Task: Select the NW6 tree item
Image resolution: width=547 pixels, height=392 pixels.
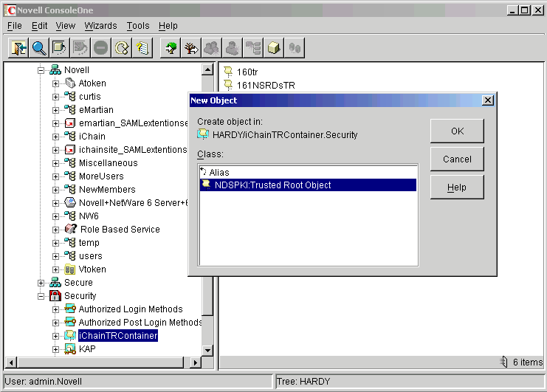Action: [89, 216]
